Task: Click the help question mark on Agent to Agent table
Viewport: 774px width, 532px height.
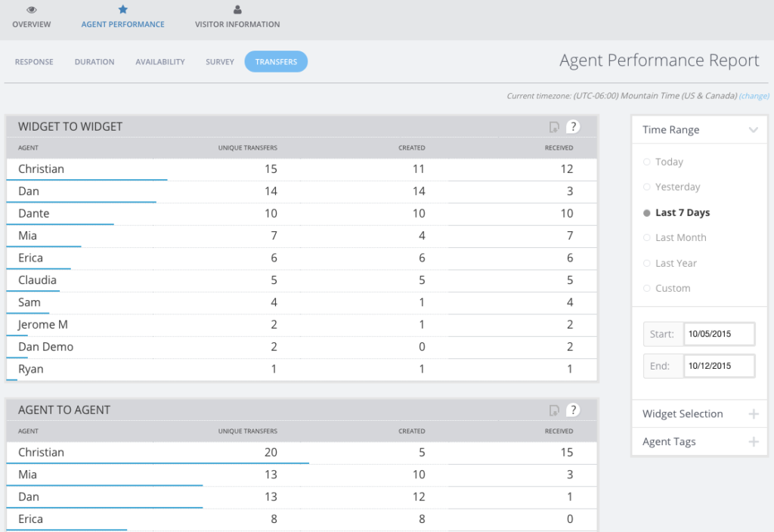Action: pyautogui.click(x=574, y=410)
